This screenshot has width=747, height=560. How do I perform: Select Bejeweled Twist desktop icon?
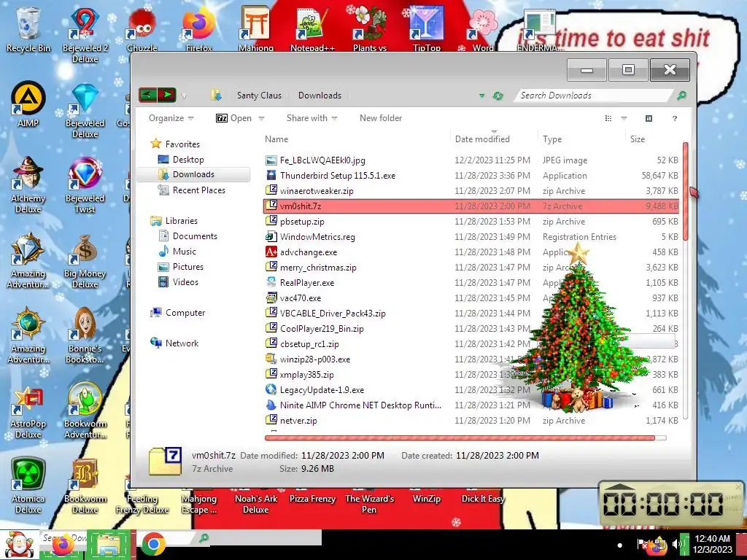85,184
